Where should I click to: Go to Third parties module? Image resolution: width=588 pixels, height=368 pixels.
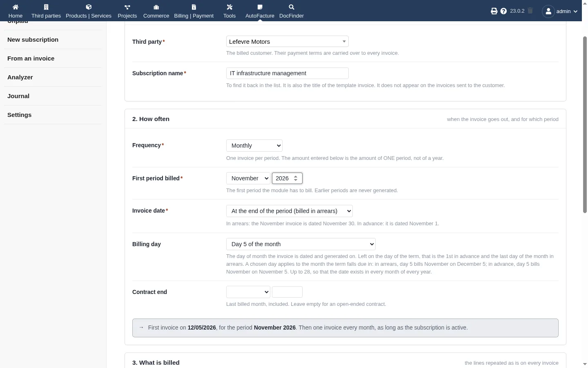coord(46,11)
